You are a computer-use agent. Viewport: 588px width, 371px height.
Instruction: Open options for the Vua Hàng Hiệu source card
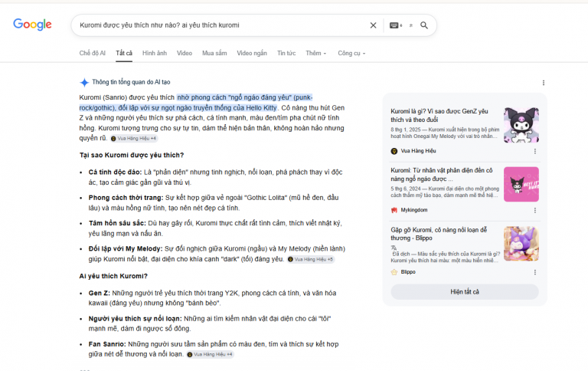[x=534, y=151]
